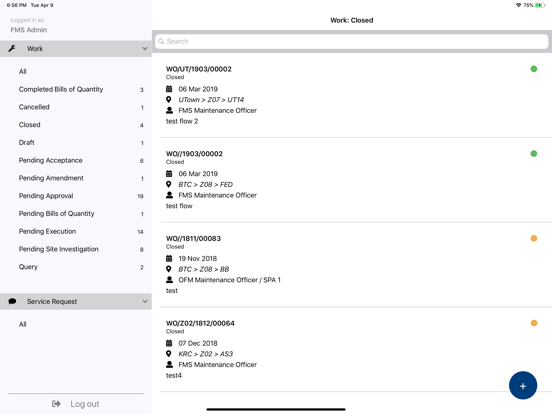The image size is (552, 414).
Task: Click the Pending Approval count 19
Action: click(140, 196)
